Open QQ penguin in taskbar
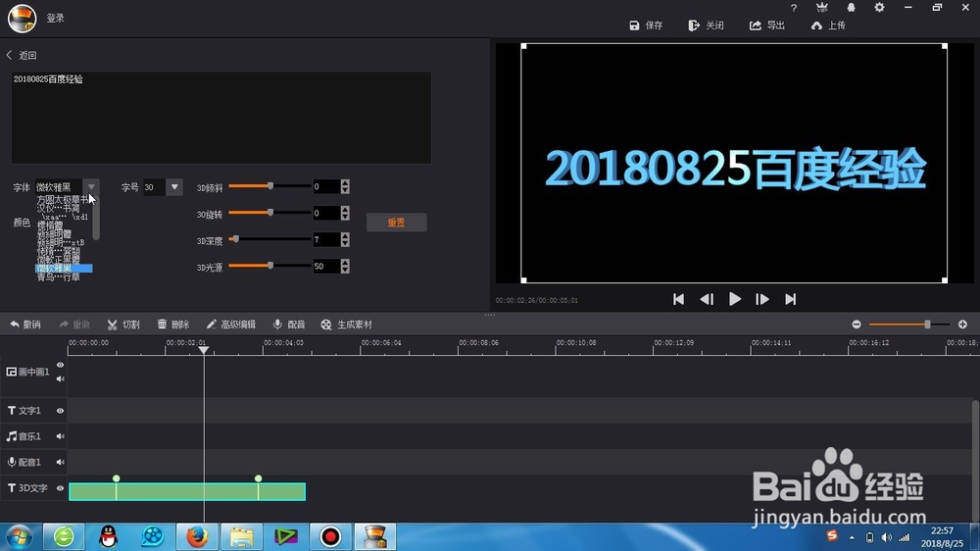This screenshot has width=980, height=551. pos(108,536)
